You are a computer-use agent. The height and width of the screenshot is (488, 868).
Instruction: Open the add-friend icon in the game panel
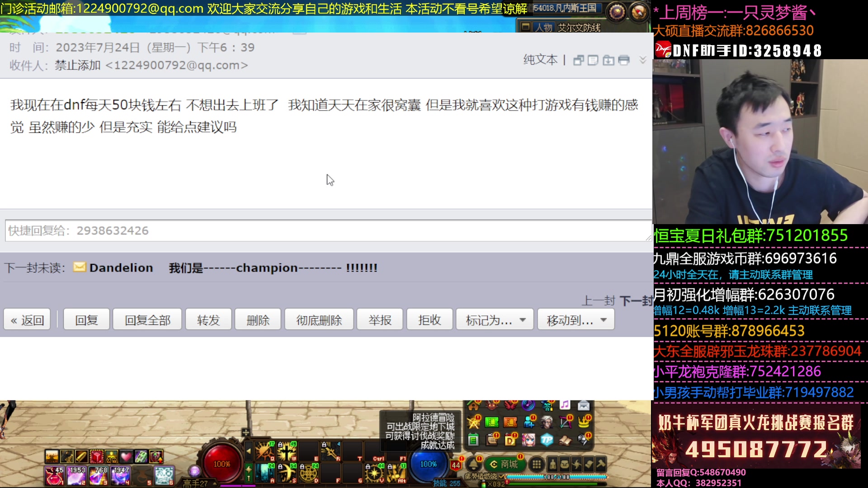pos(528,423)
